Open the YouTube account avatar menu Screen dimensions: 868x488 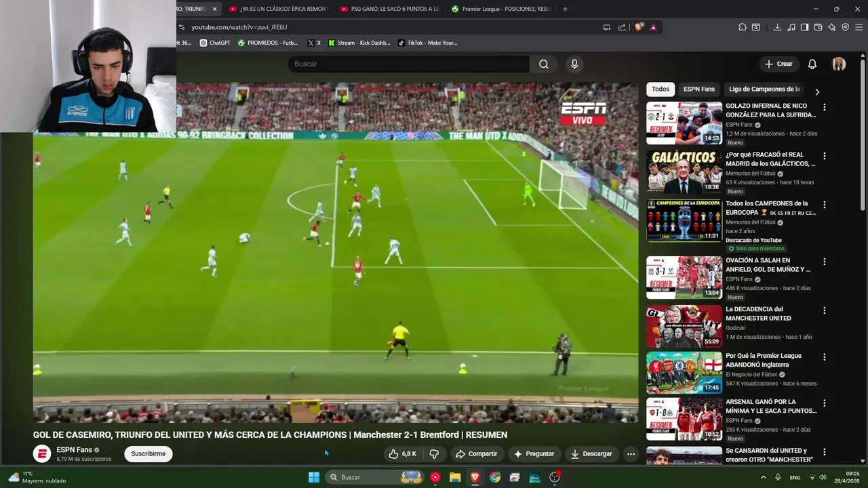click(839, 64)
